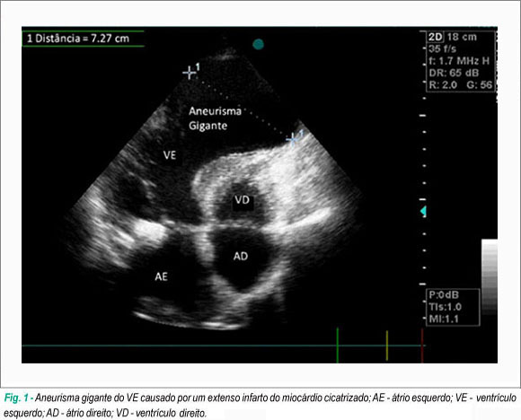The height and width of the screenshot is (420, 521).
Task: Click the "2D" mode label
Action: tap(436, 37)
